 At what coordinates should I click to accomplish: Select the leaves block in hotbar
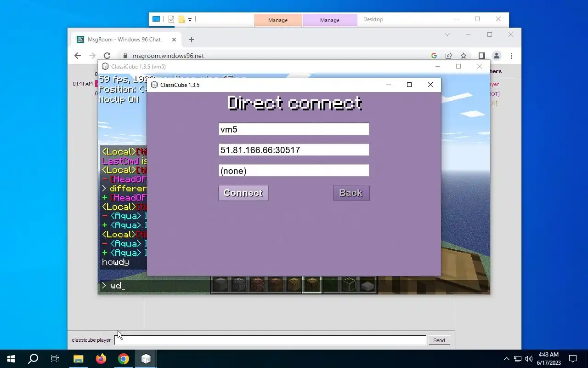330,285
